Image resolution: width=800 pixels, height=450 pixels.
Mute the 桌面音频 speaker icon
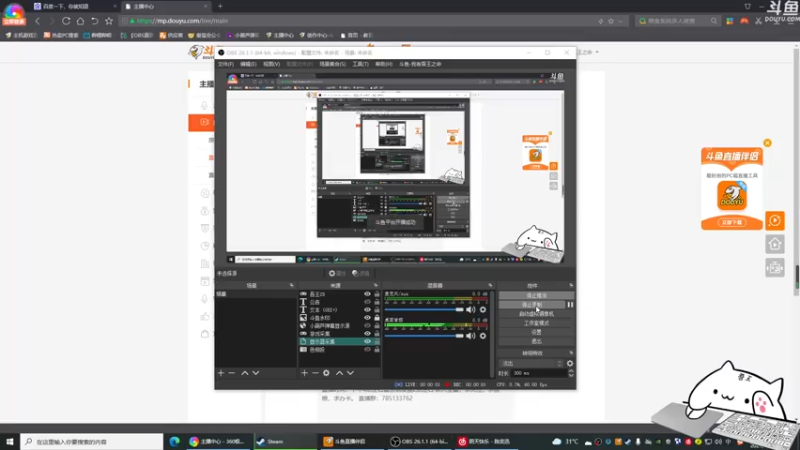pyautogui.click(x=470, y=336)
